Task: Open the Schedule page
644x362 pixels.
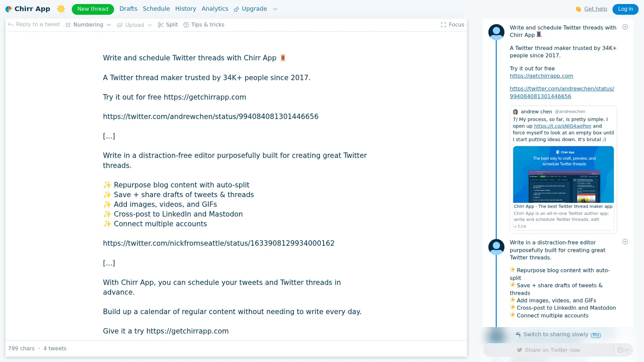Action: [x=156, y=9]
